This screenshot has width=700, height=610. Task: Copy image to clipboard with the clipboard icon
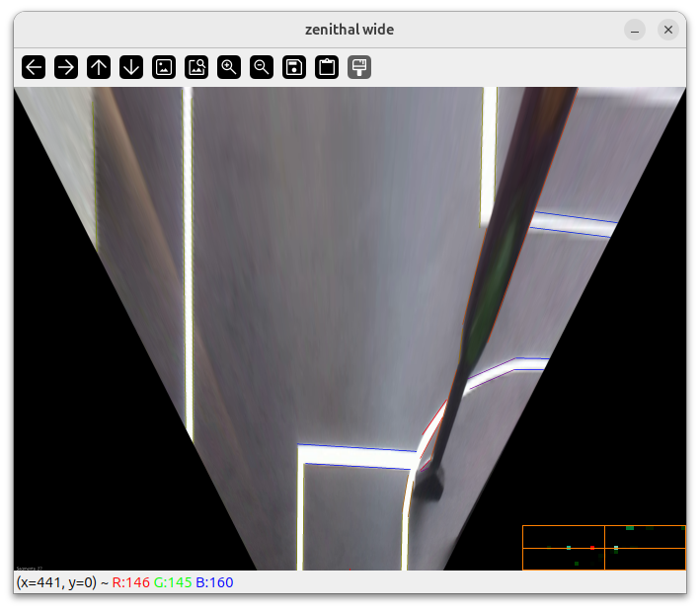coord(327,67)
